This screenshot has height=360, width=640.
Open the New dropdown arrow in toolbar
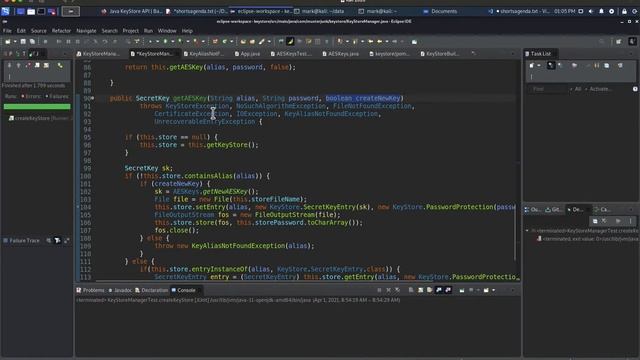point(15,41)
